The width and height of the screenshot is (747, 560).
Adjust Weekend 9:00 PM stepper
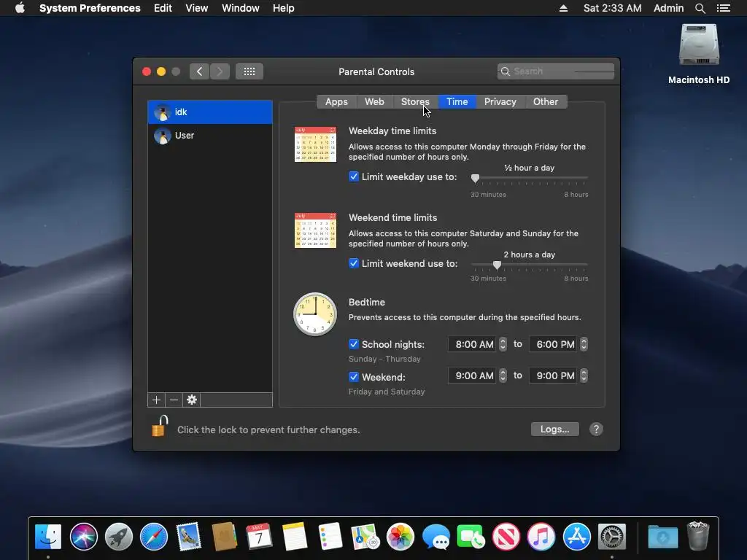584,376
